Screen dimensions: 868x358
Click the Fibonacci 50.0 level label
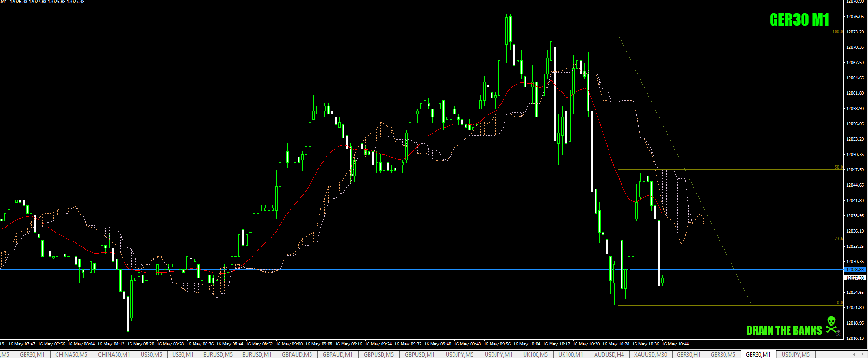(838, 167)
